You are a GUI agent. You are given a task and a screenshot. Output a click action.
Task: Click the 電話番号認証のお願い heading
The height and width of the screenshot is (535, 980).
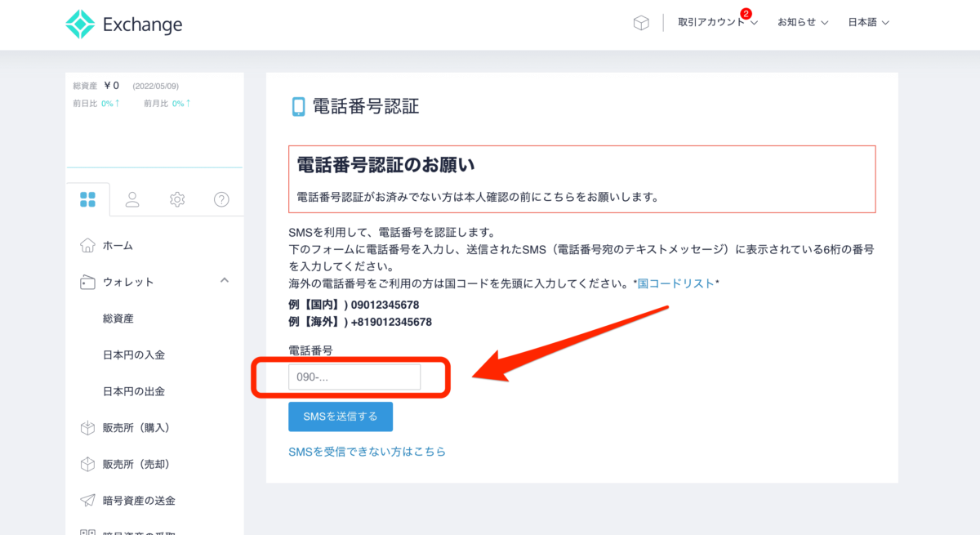[x=385, y=165]
